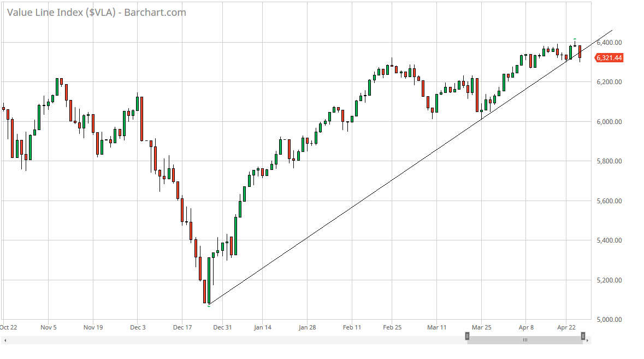Click the Oct 22 date axis label
Viewport: 644px width, 359px height.
[9, 327]
